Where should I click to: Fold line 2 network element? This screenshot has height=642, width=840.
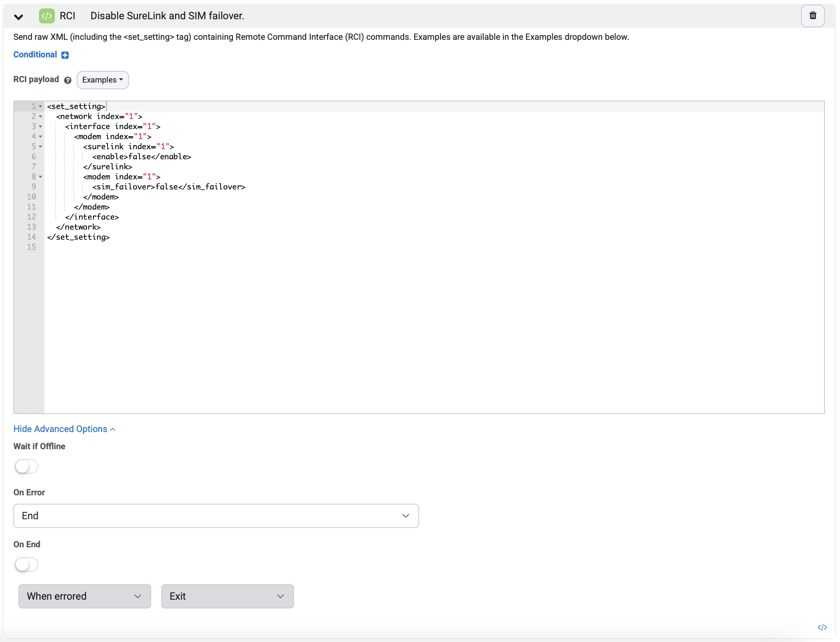[41, 116]
